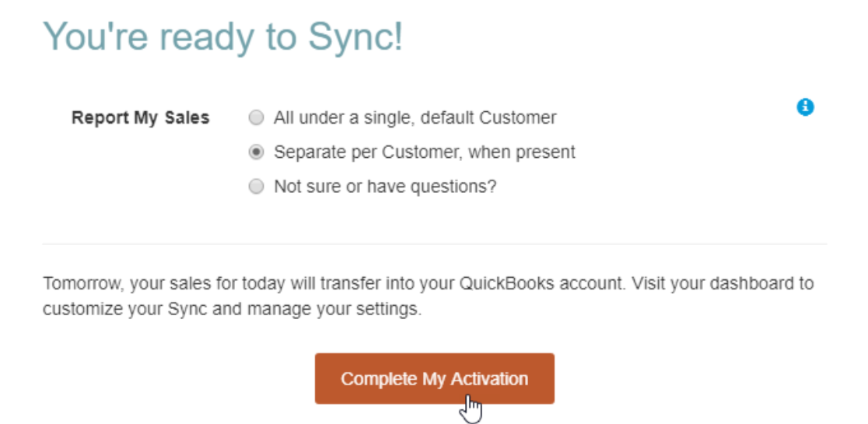Select 'All under a single, default Customer' radio
This screenshot has width=868, height=424.
tap(256, 118)
